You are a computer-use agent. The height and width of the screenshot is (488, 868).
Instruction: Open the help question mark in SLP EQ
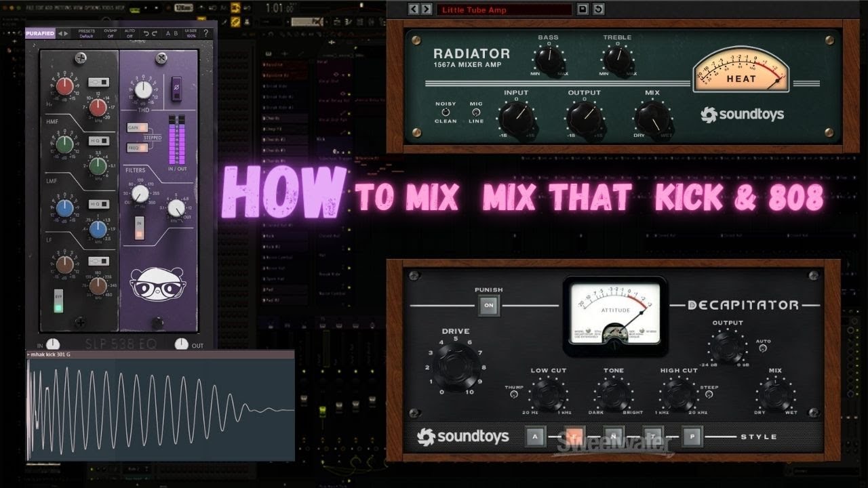pyautogui.click(x=208, y=33)
